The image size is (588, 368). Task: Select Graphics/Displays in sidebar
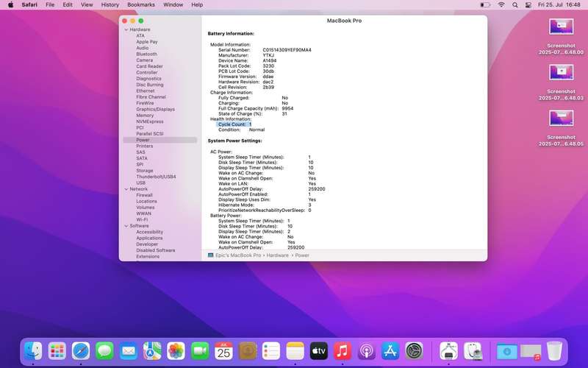click(x=155, y=109)
